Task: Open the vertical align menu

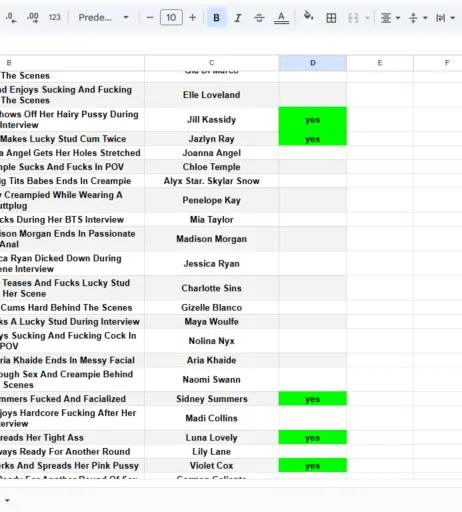Action: click(x=418, y=18)
